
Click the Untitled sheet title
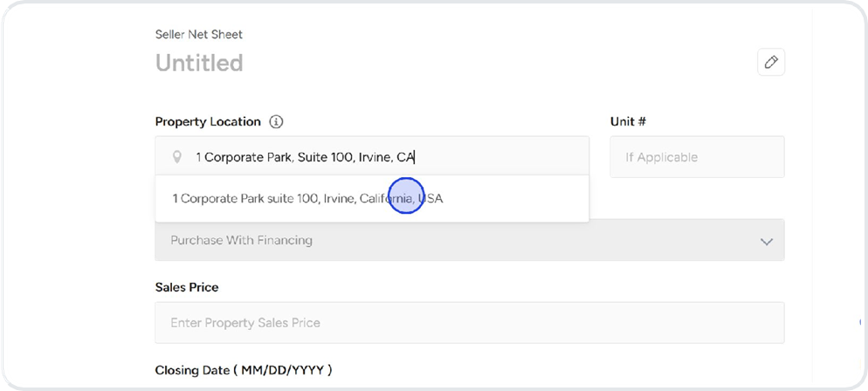click(199, 63)
